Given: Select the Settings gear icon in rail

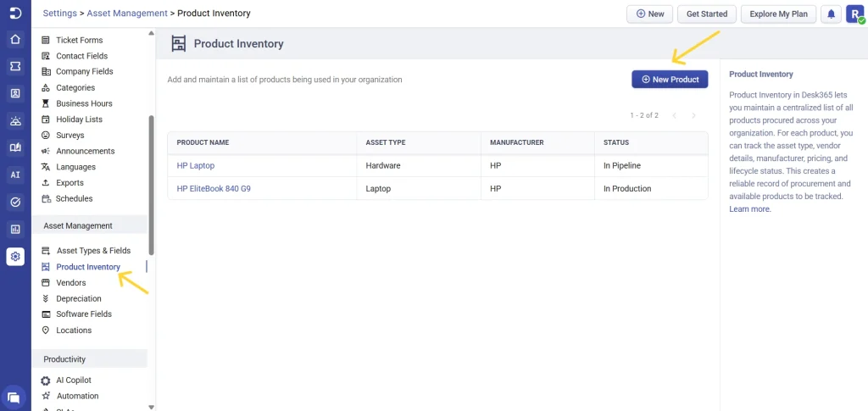Looking at the screenshot, I should [x=15, y=256].
